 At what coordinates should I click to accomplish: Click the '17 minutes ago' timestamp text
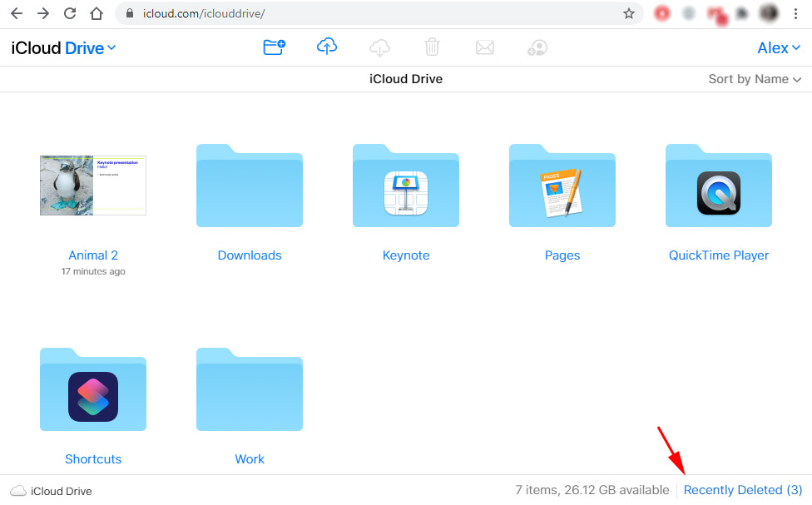pyautogui.click(x=93, y=271)
